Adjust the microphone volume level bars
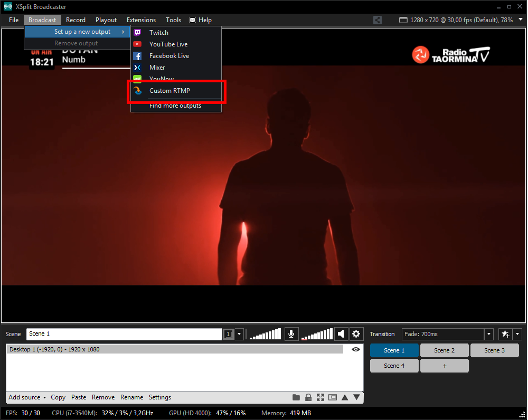The height and width of the screenshot is (420, 528). (x=265, y=334)
